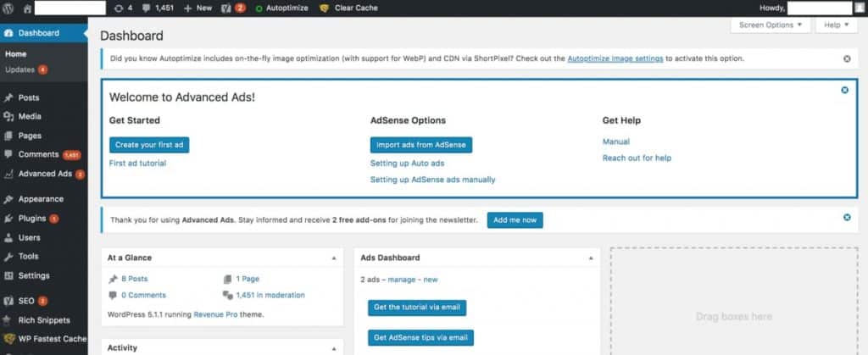Click the bubble icon beside 0 Comments
This screenshot has width=868, height=355.
click(113, 296)
